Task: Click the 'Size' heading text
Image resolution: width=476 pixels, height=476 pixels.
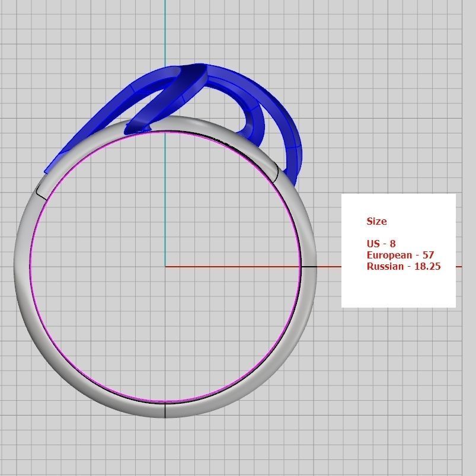Action: click(376, 221)
